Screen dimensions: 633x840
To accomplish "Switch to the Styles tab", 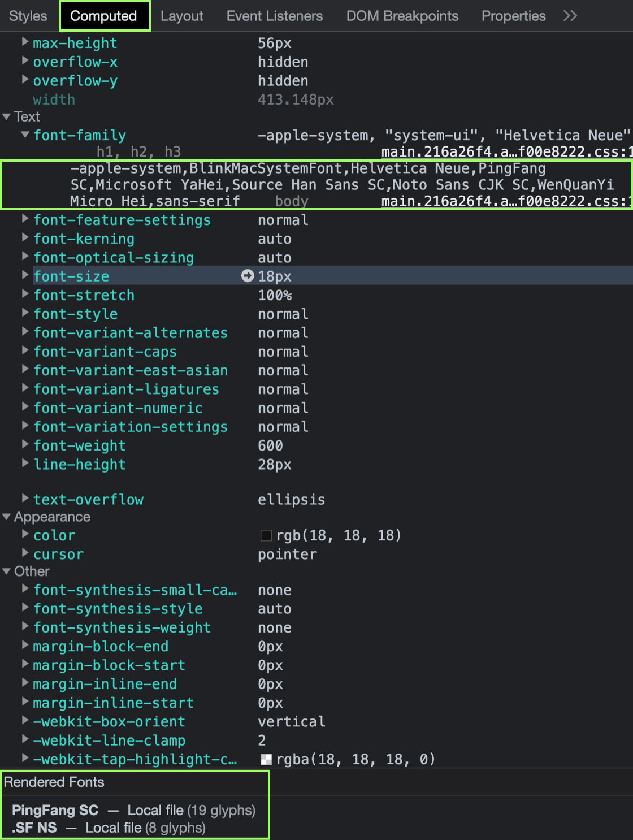I will click(28, 16).
